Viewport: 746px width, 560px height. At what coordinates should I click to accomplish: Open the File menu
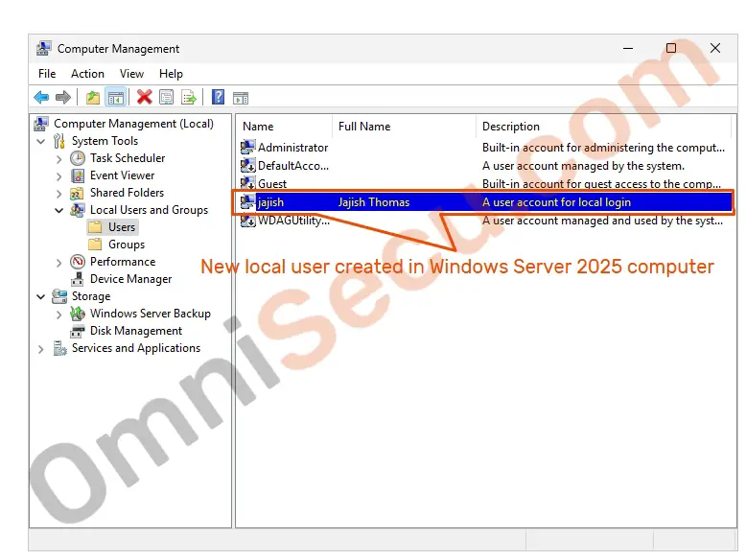click(x=47, y=74)
